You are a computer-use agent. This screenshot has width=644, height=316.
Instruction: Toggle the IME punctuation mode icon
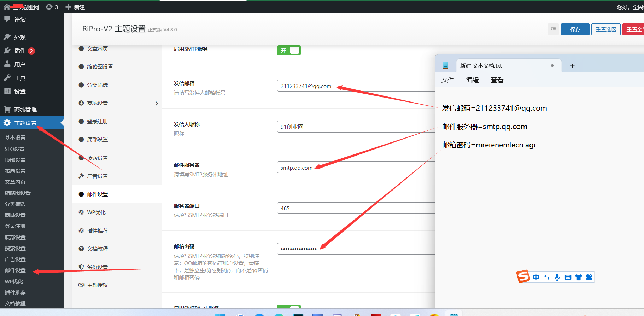(x=547, y=277)
